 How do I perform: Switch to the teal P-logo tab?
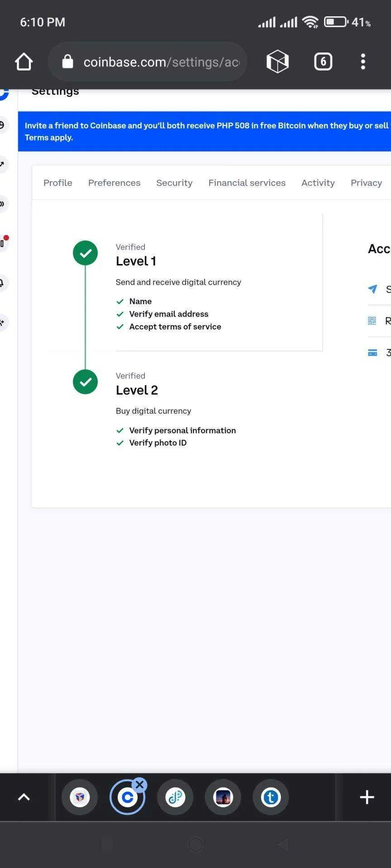click(175, 797)
